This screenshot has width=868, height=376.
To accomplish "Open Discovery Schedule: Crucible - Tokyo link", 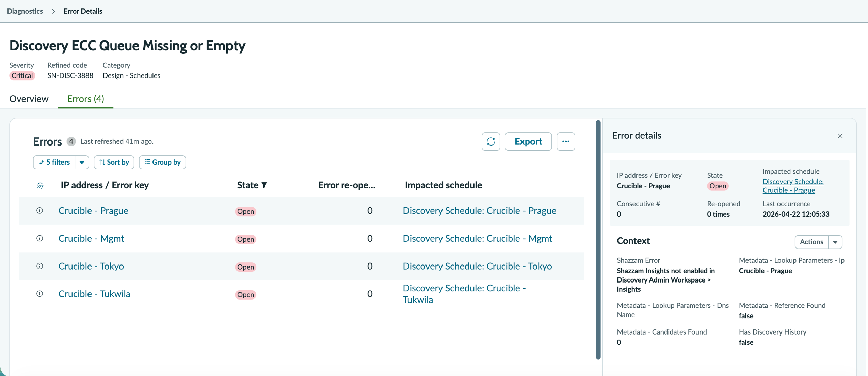I will pyautogui.click(x=477, y=266).
